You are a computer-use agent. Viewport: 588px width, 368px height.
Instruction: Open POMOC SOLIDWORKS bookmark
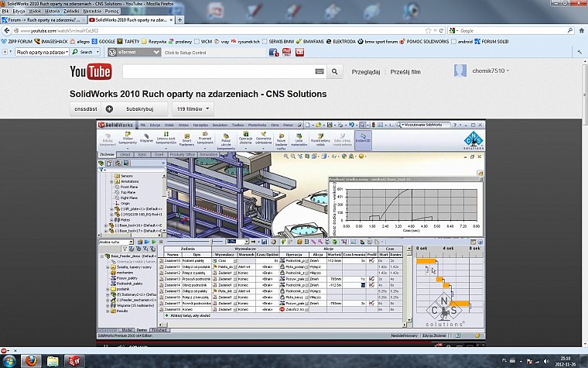point(424,41)
